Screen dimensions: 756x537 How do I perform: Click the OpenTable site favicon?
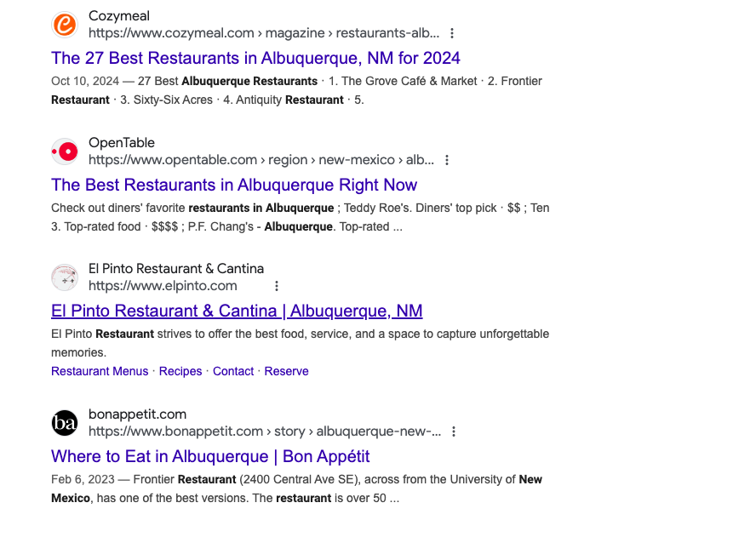click(65, 151)
